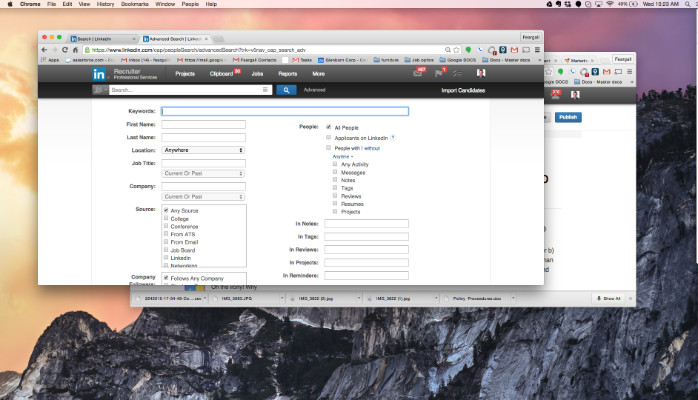
Task: Open the More menu
Action: [318, 74]
